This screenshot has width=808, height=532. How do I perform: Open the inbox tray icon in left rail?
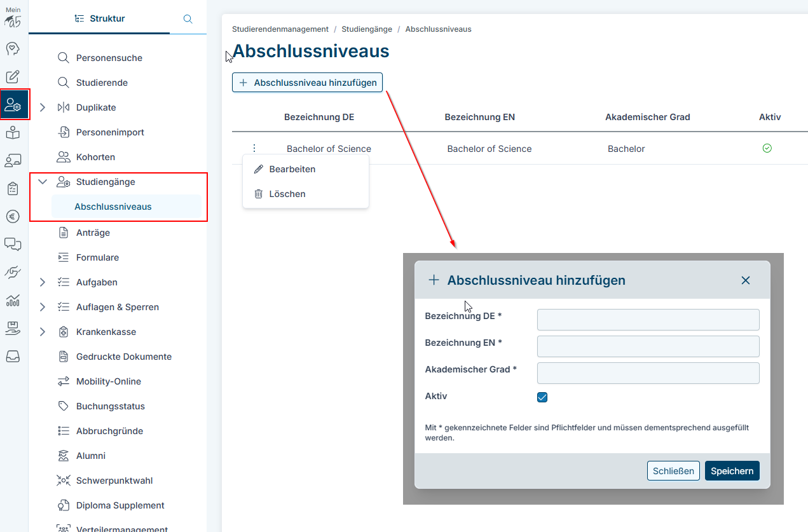(13, 356)
